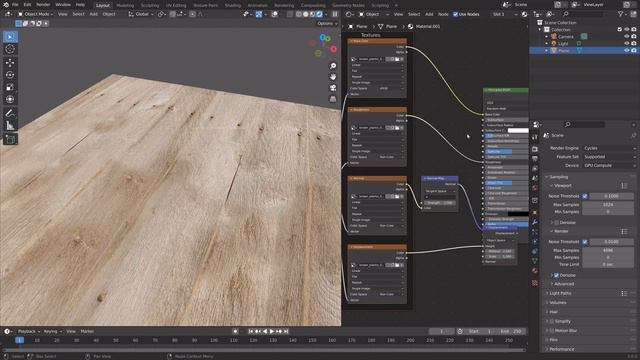Expand the Volumes panel
Screen dimensions: 640x360
click(558, 302)
